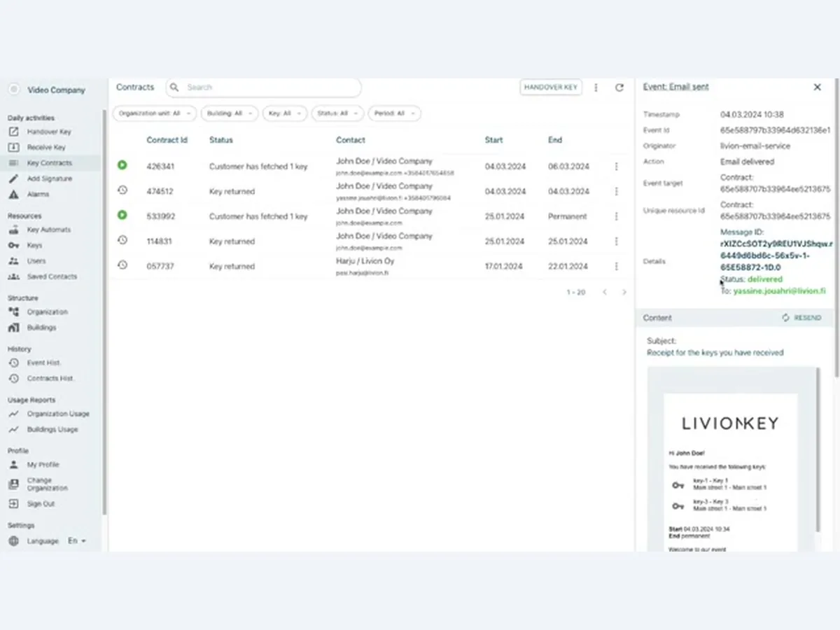Screen dimensions: 840x630
Task: Open Organization unit filter dropdown
Action: [155, 113]
